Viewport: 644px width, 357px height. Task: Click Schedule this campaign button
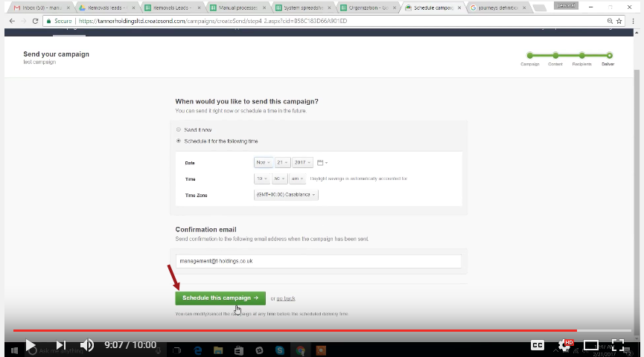pos(220,298)
